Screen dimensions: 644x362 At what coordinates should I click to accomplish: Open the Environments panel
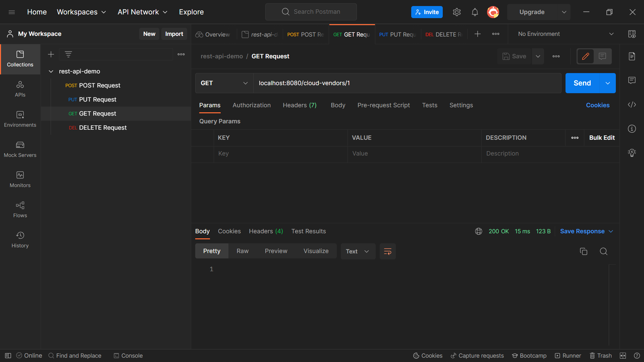point(20,119)
